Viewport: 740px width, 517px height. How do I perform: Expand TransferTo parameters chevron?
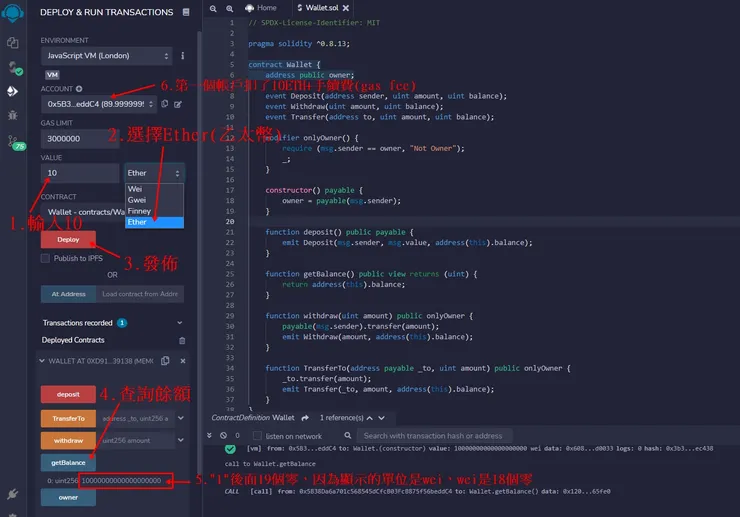click(181, 418)
